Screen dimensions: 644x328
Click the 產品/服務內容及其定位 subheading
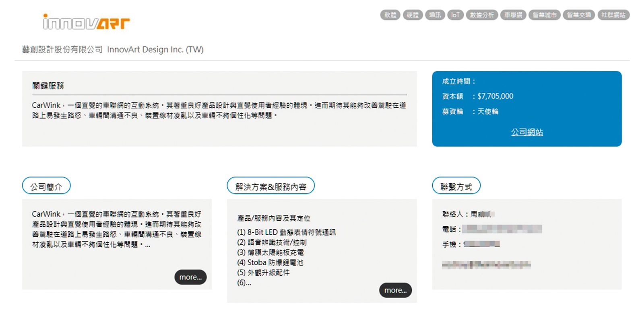(x=274, y=218)
